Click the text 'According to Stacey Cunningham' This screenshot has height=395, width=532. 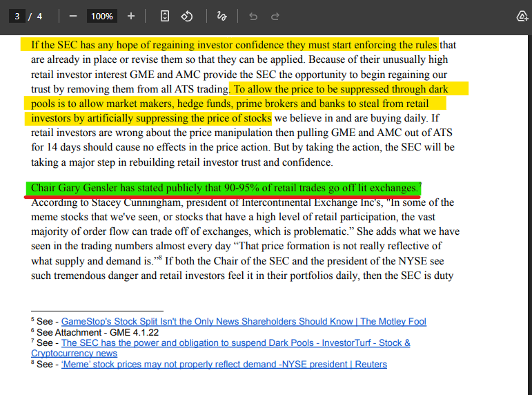click(x=107, y=202)
